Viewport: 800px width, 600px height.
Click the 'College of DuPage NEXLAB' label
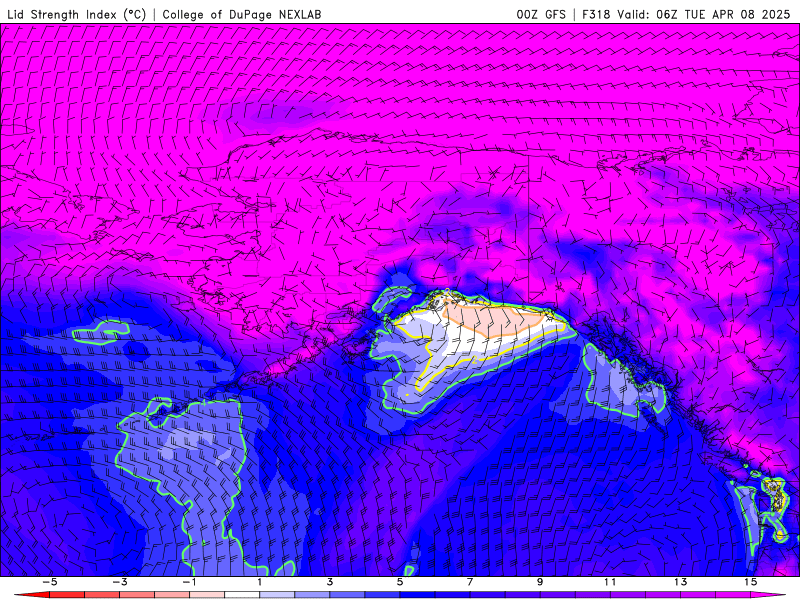[242, 14]
